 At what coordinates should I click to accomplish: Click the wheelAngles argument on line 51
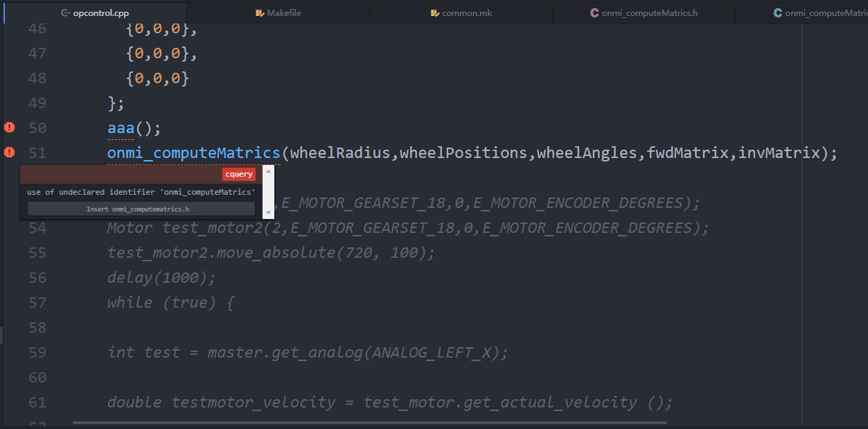587,153
